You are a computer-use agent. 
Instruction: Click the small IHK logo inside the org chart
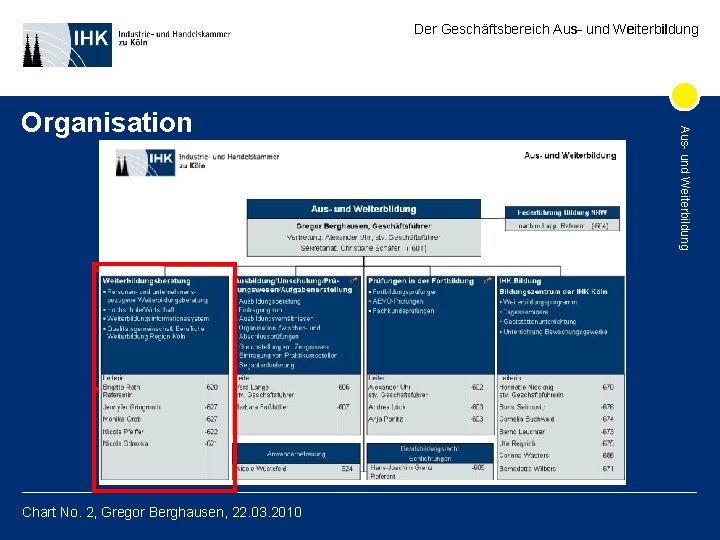[145, 163]
